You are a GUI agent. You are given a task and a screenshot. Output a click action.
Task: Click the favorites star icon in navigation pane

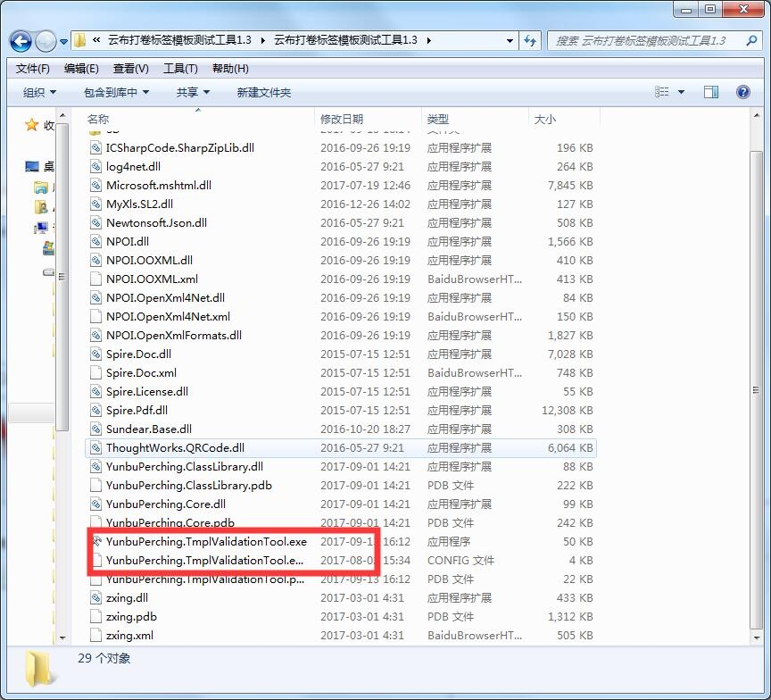(32, 125)
